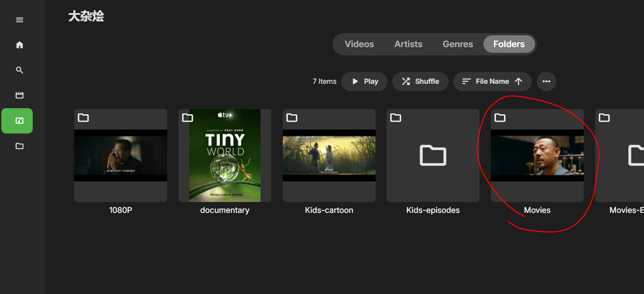644x294 pixels.
Task: Click the small folder icon on documentary card
Action: click(x=188, y=118)
